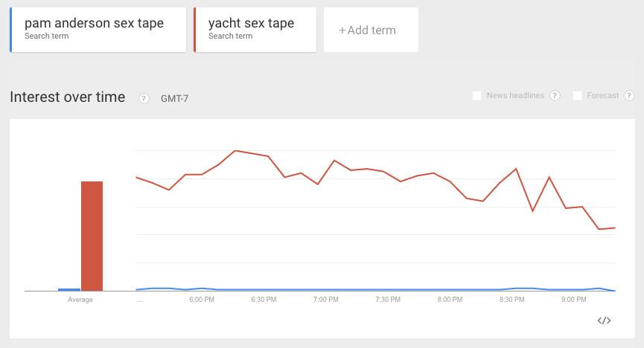The height and width of the screenshot is (348, 644).
Task: Click help icon next to News headlines
Action: click(x=555, y=96)
